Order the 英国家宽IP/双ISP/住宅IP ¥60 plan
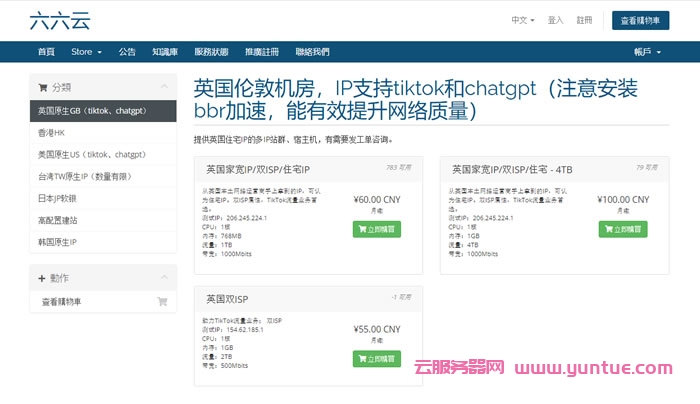The height and width of the screenshot is (404, 700). [x=376, y=229]
